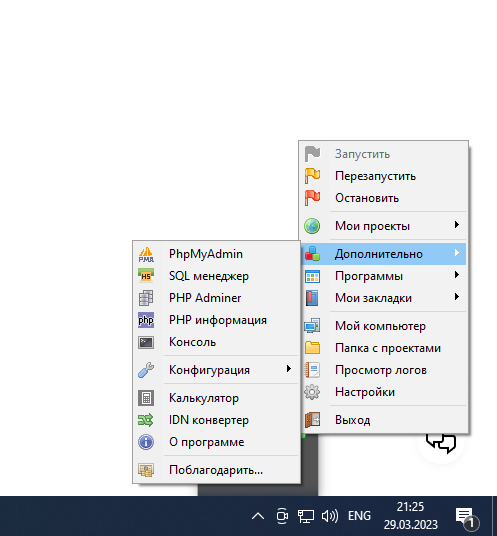Open PHP информация entry
Viewport: 497px width, 536px height.
[217, 320]
